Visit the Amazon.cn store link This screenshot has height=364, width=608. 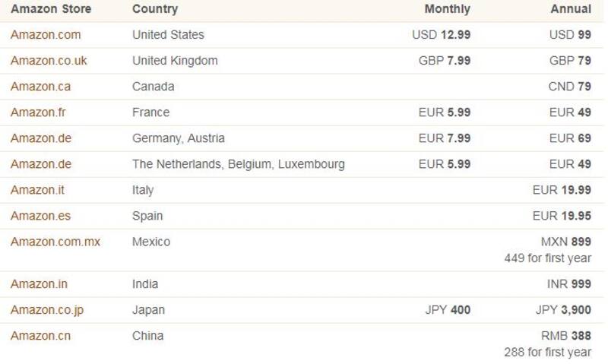click(x=40, y=336)
